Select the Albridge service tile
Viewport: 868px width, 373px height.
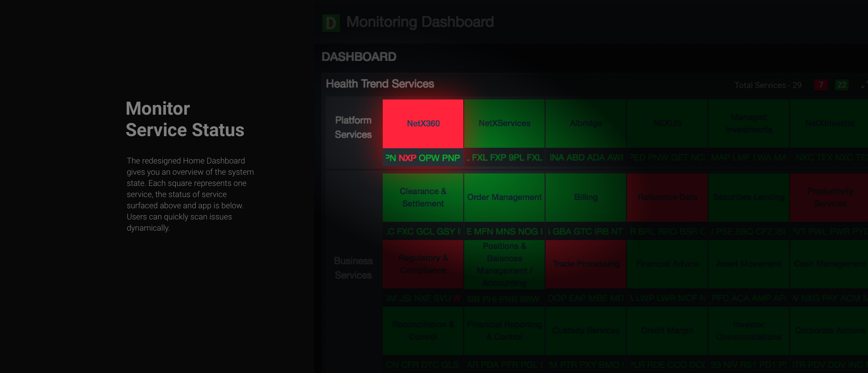point(586,123)
